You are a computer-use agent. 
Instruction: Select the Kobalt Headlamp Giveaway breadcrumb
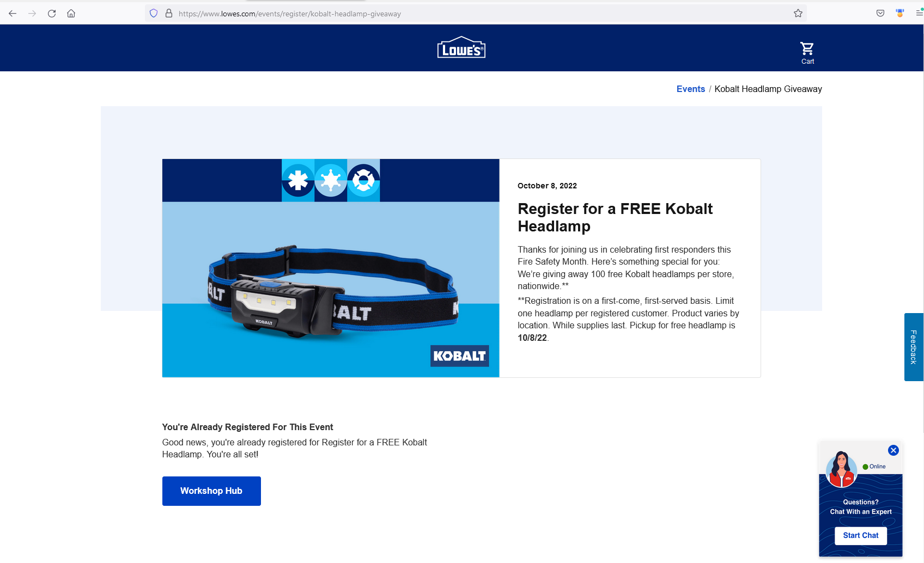pyautogui.click(x=768, y=89)
